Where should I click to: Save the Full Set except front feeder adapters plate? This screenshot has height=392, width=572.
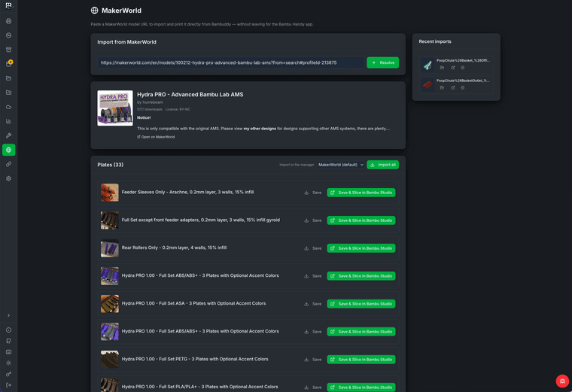click(313, 220)
